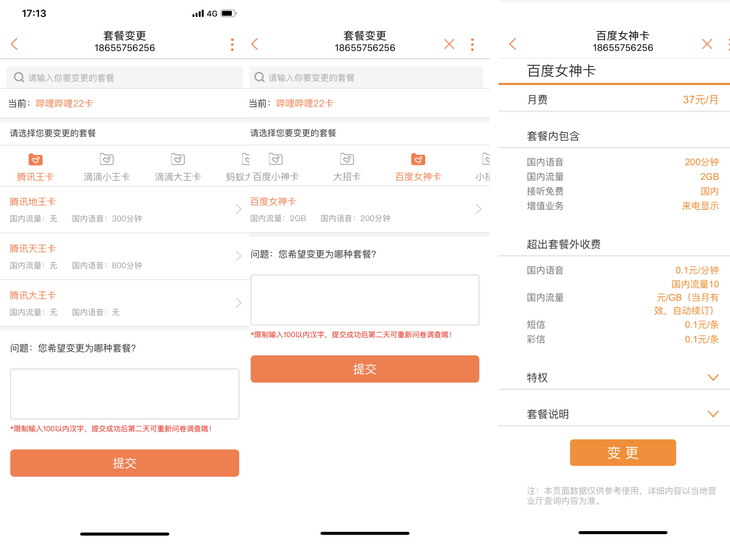Open three-dot menu on the 腾讯王卡 list screen
The width and height of the screenshot is (730, 548).
coord(232,44)
